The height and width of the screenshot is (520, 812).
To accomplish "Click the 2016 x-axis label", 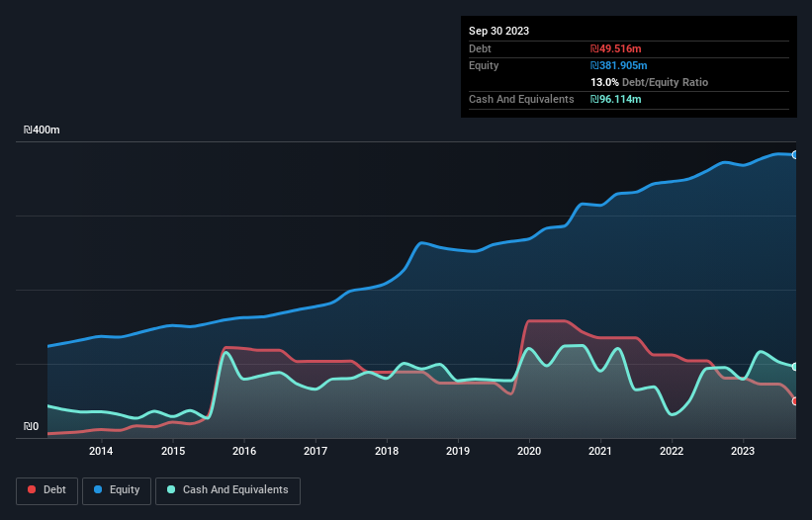I will pos(244,451).
